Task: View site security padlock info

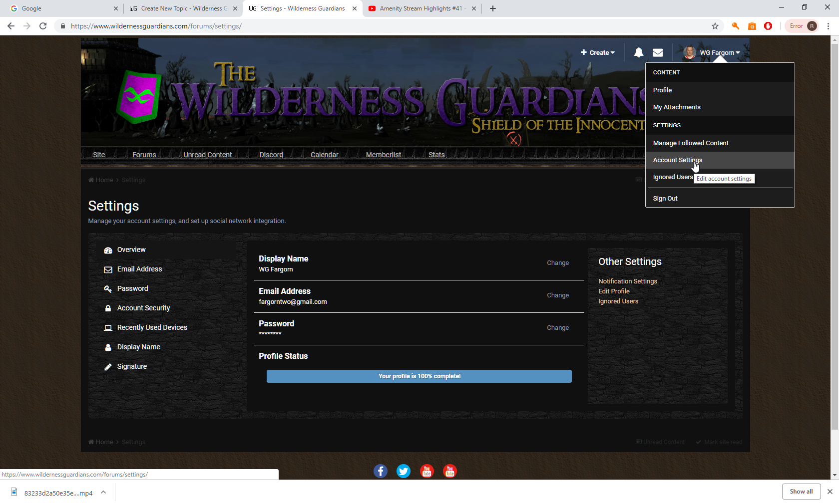Action: (x=63, y=26)
